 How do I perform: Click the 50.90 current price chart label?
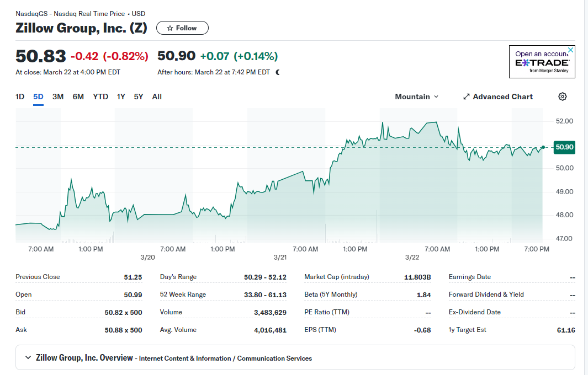(564, 147)
